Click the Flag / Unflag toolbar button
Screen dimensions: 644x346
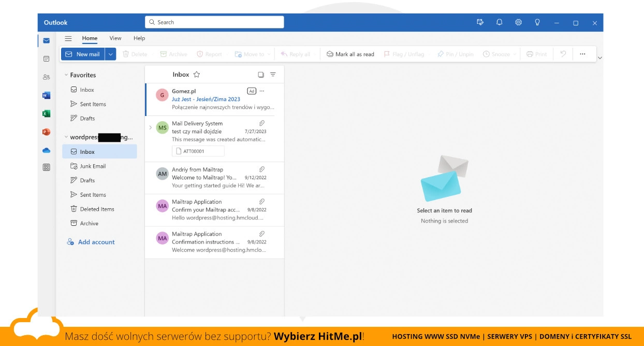click(404, 54)
